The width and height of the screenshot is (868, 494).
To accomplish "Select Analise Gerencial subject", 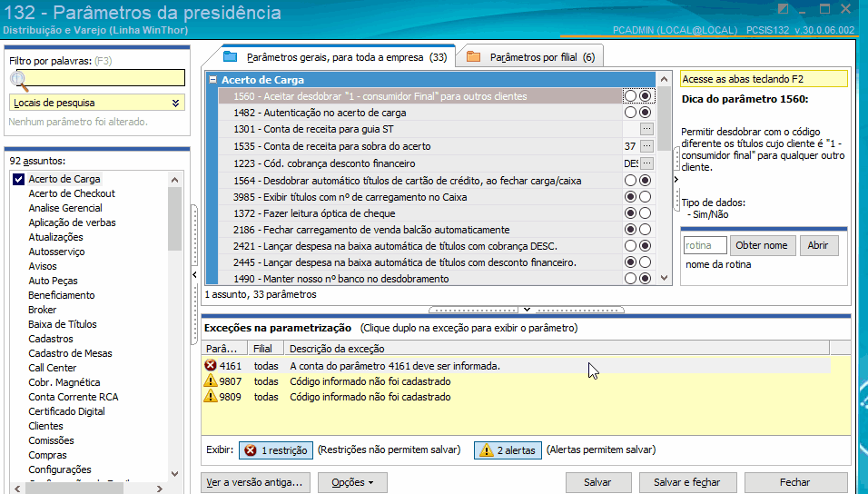I will pyautogui.click(x=65, y=208).
